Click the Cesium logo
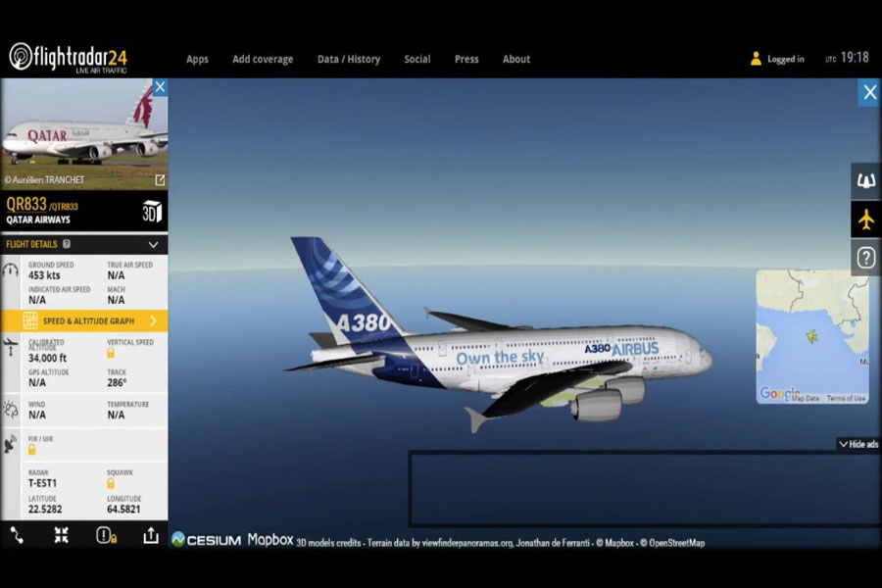Viewport: 882px width, 588px height. pyautogui.click(x=207, y=540)
